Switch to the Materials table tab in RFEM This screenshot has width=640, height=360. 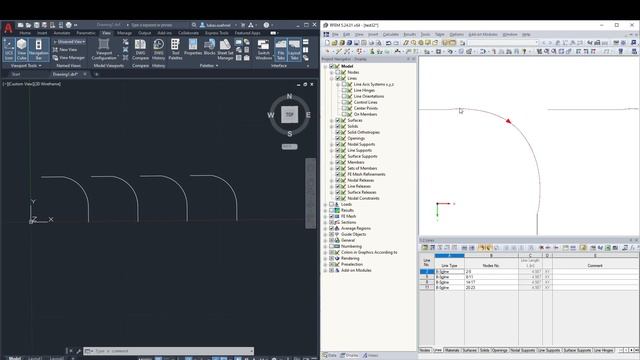click(452, 350)
